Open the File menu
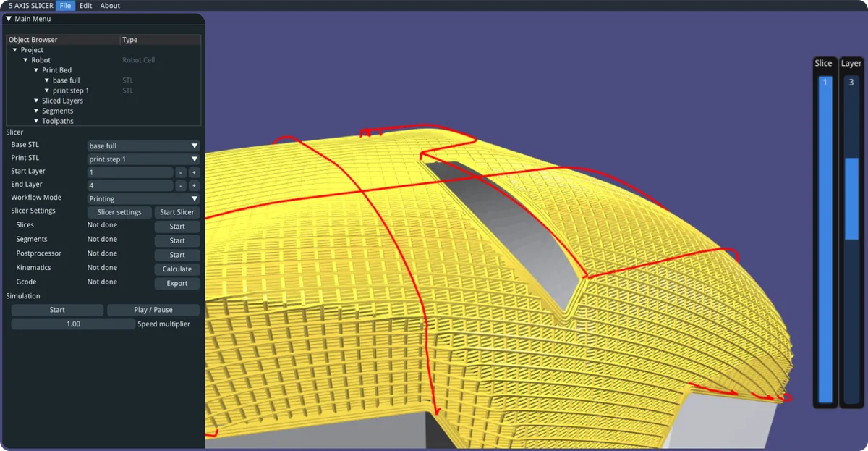The image size is (868, 451). point(66,5)
